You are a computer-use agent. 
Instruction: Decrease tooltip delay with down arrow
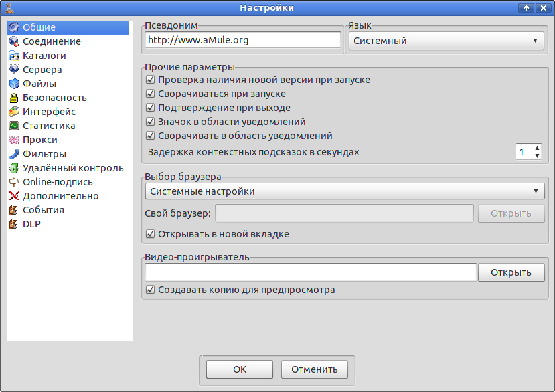[538, 156]
